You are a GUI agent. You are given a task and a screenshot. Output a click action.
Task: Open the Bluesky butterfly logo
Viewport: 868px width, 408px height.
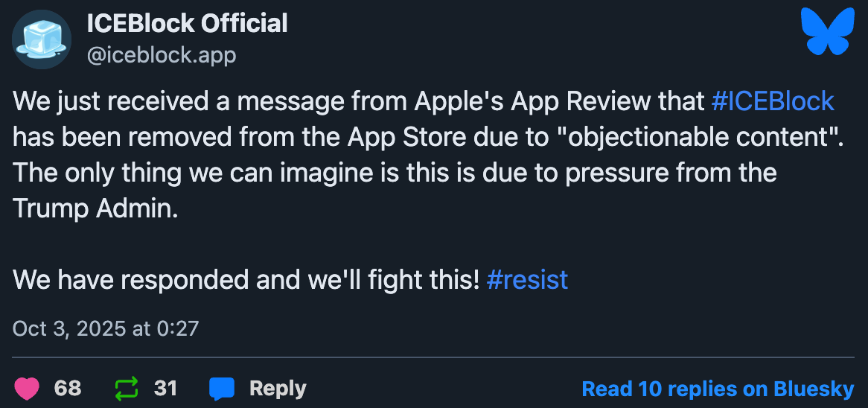(x=827, y=31)
